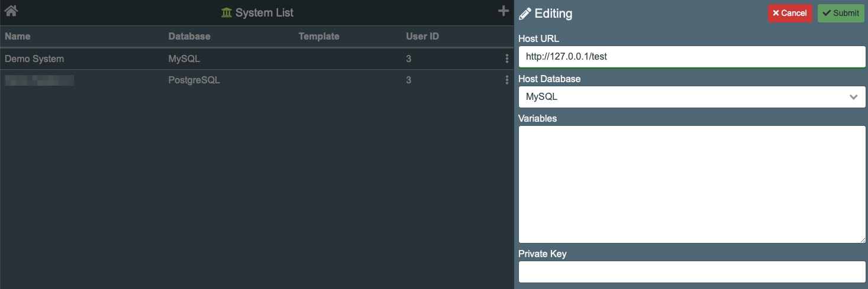
Task: Click the Host Database dropdown chevron
Action: click(853, 97)
